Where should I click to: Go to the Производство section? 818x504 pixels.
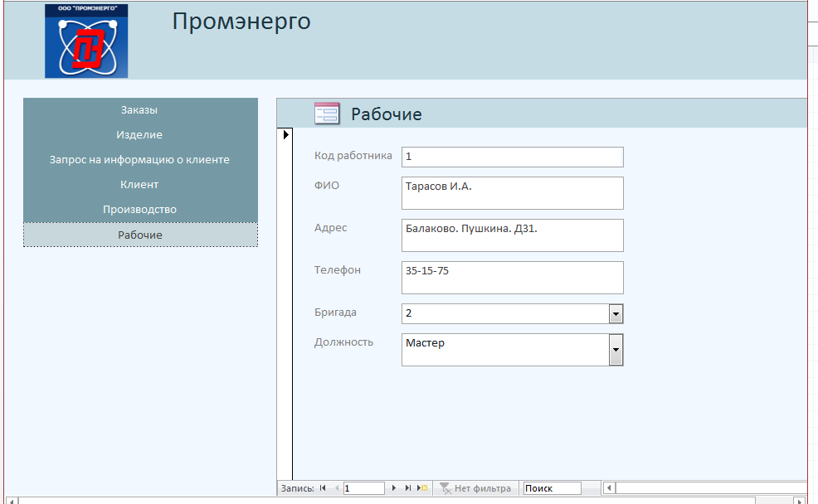139,210
